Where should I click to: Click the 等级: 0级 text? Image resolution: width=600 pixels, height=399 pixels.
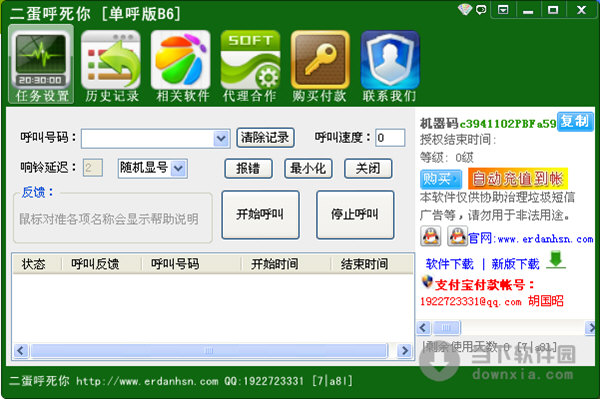[447, 157]
